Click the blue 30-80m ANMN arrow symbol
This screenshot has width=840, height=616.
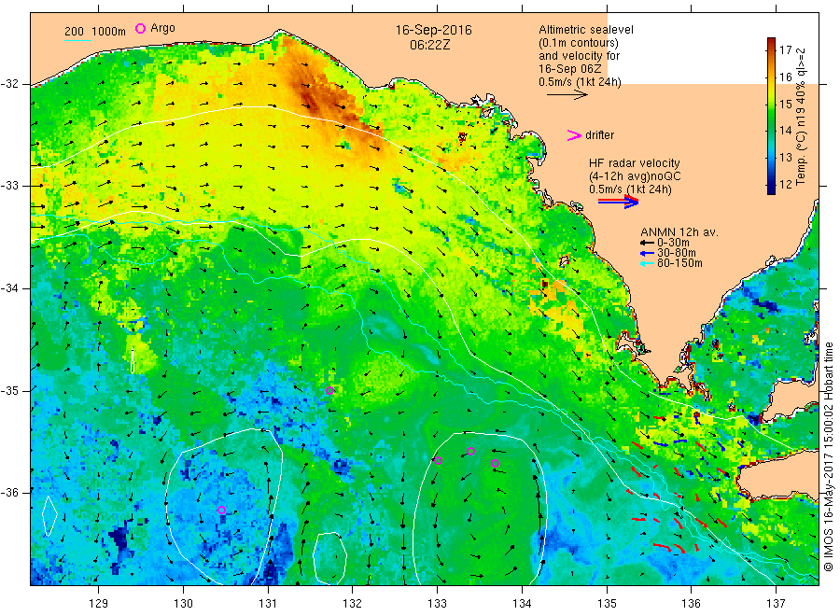click(x=647, y=253)
